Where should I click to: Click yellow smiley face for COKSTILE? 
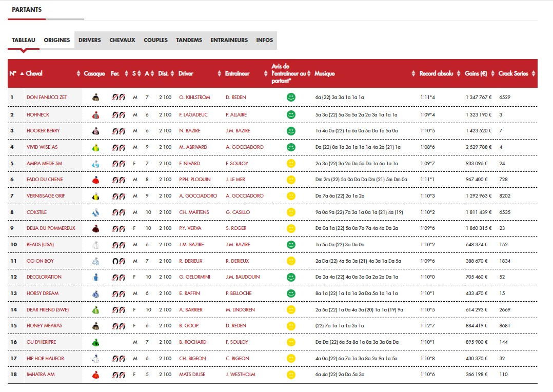(x=291, y=212)
